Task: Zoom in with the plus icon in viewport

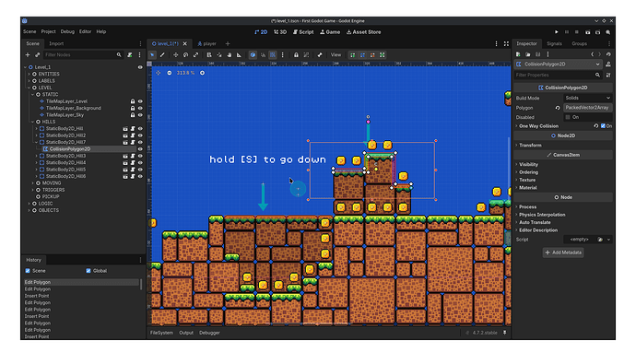Action: (202, 73)
